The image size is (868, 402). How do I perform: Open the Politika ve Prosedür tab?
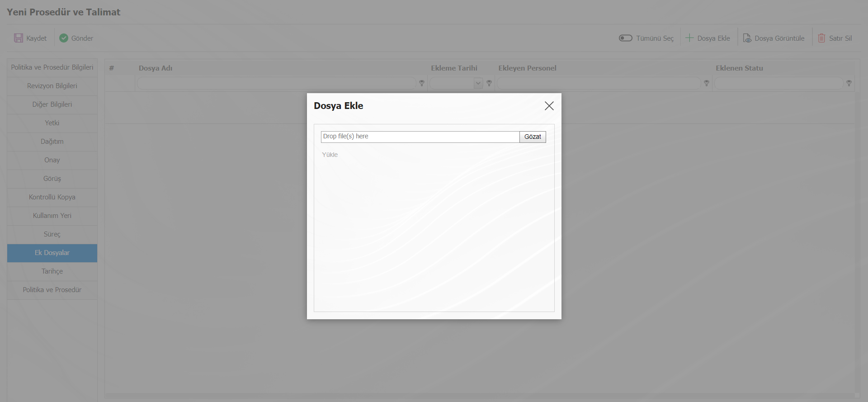pyautogui.click(x=52, y=290)
